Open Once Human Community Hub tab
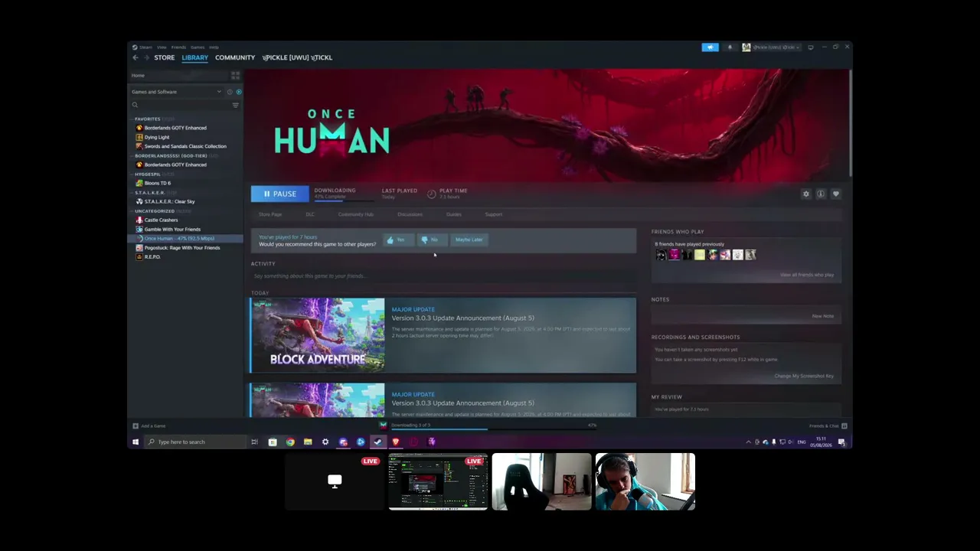This screenshot has width=980, height=551. [x=356, y=214]
